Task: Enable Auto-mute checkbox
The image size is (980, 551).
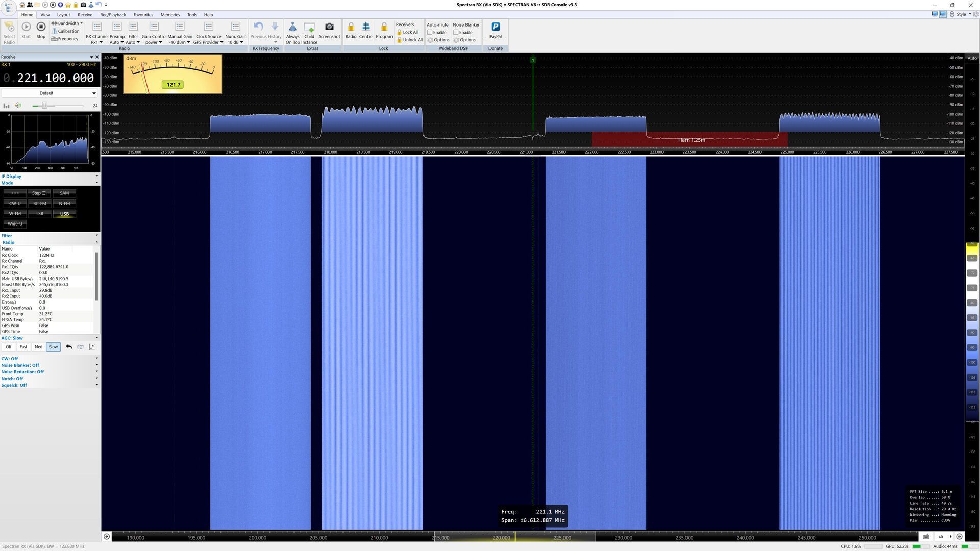Action: (430, 32)
